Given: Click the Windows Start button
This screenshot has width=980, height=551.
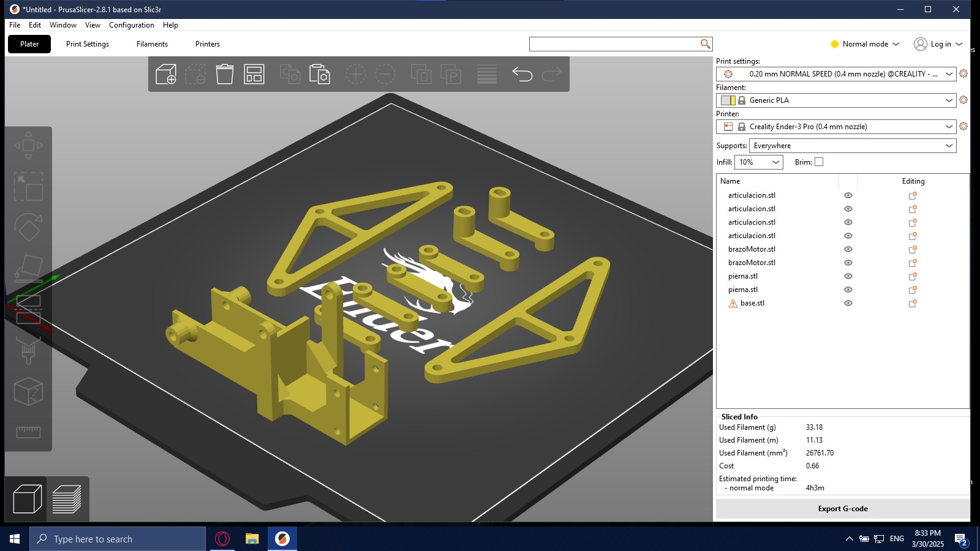Looking at the screenshot, I should [15, 539].
